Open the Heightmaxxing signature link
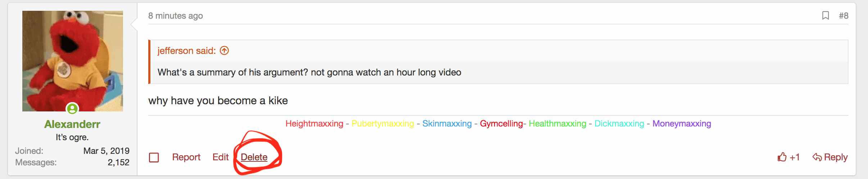868x179 pixels. point(314,124)
